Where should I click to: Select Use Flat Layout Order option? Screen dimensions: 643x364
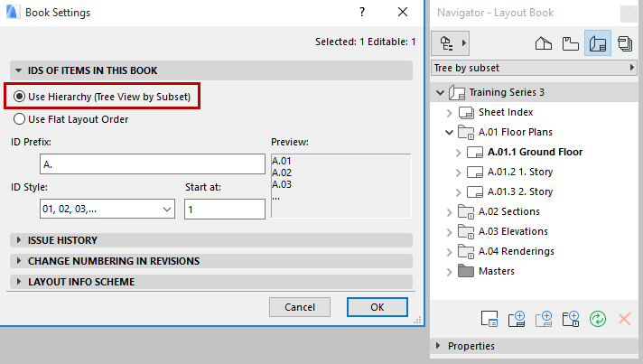pos(20,118)
